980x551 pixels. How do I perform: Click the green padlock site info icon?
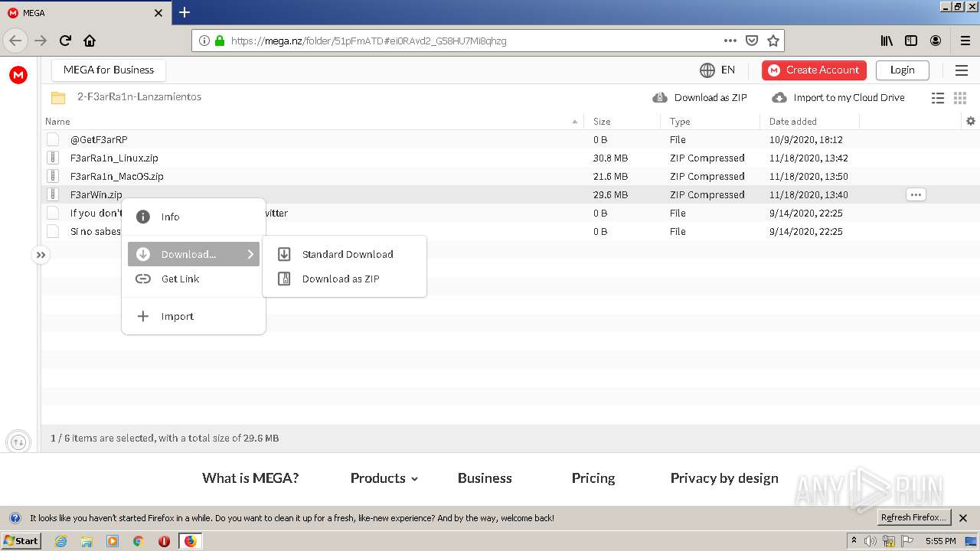220,41
